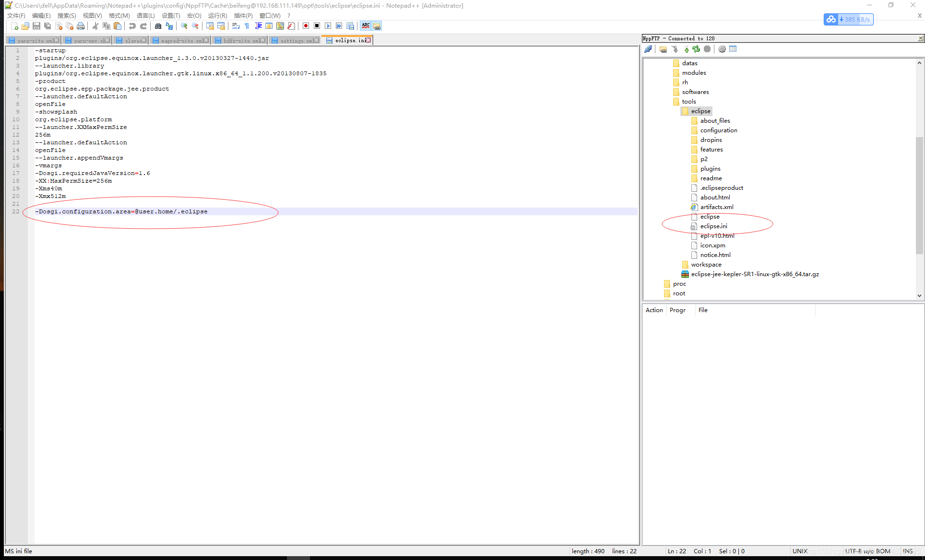Image resolution: width=925 pixels, height=560 pixels.
Task: Click the NppFTP connect/disconnect icon
Action: click(x=648, y=49)
